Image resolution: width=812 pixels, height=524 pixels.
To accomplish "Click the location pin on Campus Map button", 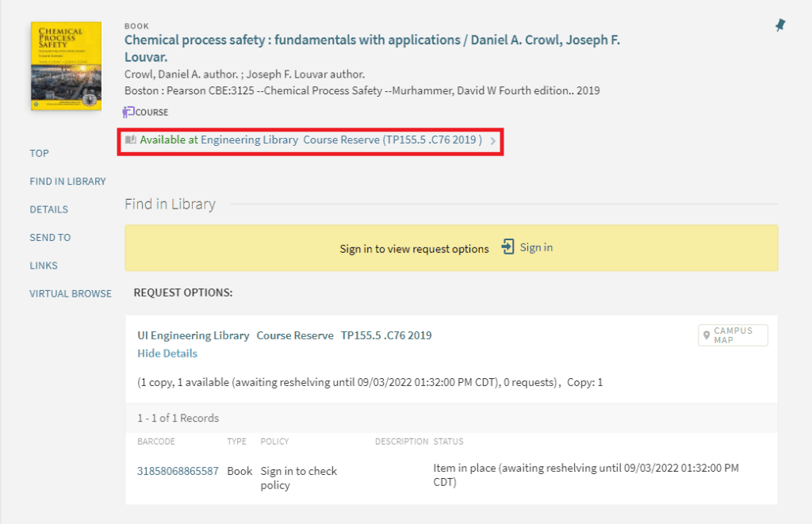I will (x=707, y=335).
